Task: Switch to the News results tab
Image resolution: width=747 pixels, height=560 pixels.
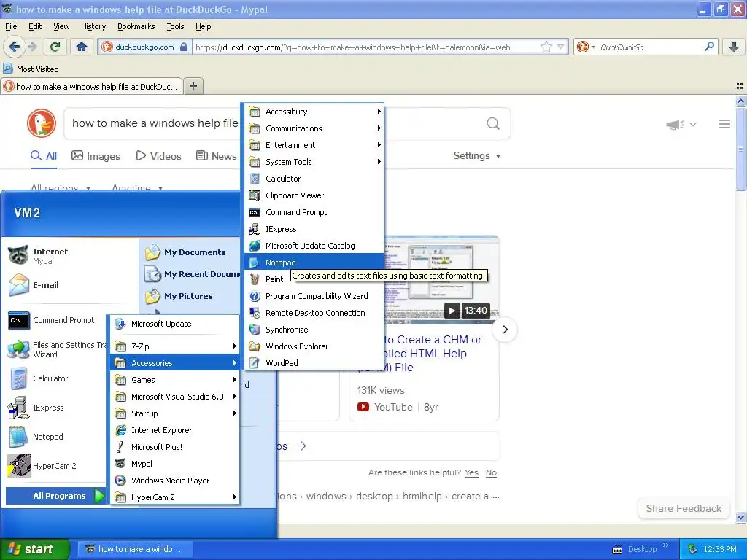Action: click(217, 156)
